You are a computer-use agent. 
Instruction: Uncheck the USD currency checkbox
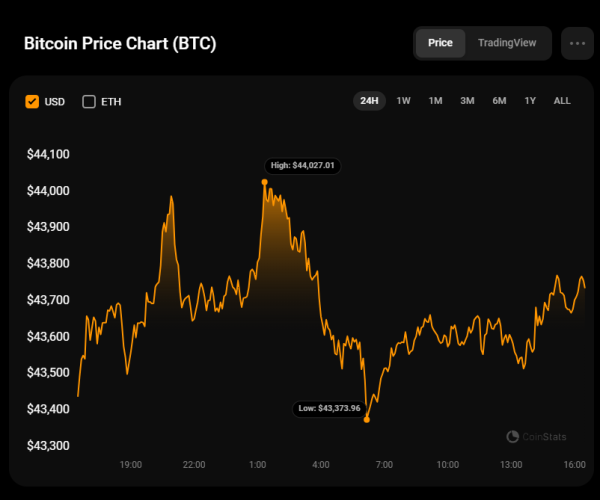[x=32, y=101]
